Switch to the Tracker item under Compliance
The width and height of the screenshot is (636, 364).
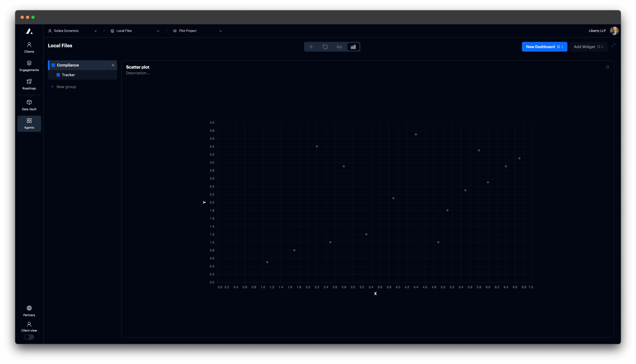tap(68, 74)
